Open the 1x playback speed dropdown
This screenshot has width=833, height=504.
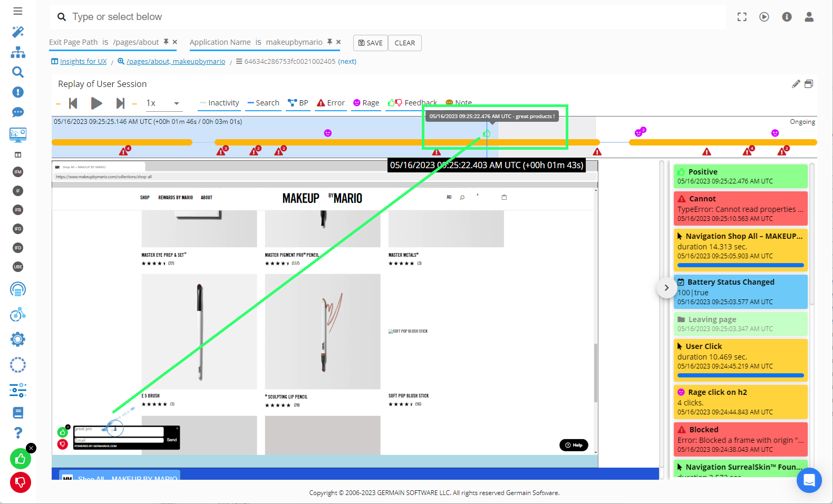click(163, 103)
